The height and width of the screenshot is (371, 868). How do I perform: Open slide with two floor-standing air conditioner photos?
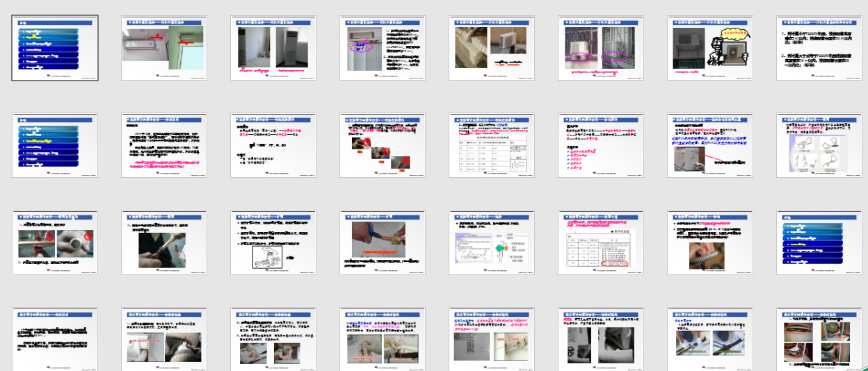pyautogui.click(x=273, y=49)
